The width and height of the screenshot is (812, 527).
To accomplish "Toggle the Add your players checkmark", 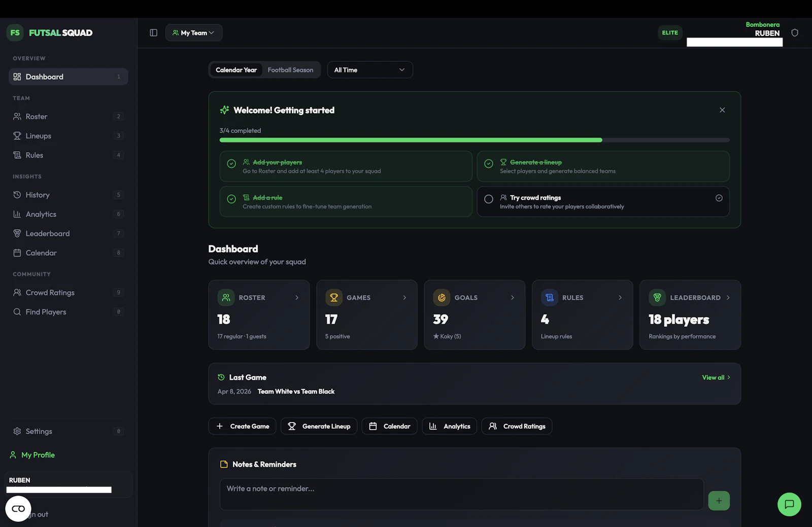I will click(x=231, y=164).
